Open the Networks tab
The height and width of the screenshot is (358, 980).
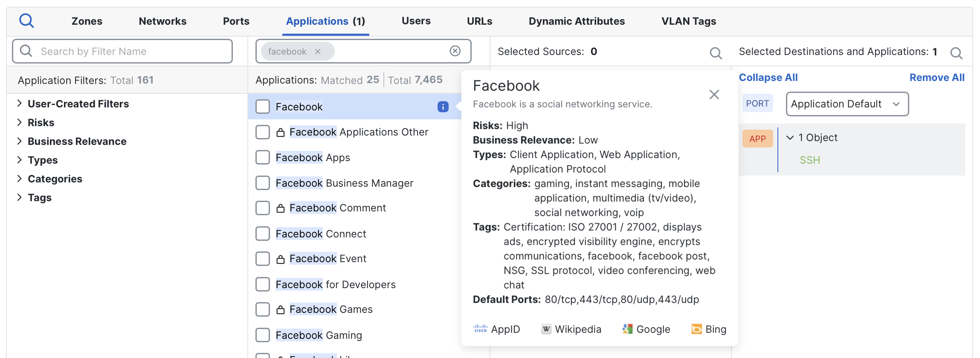click(162, 21)
